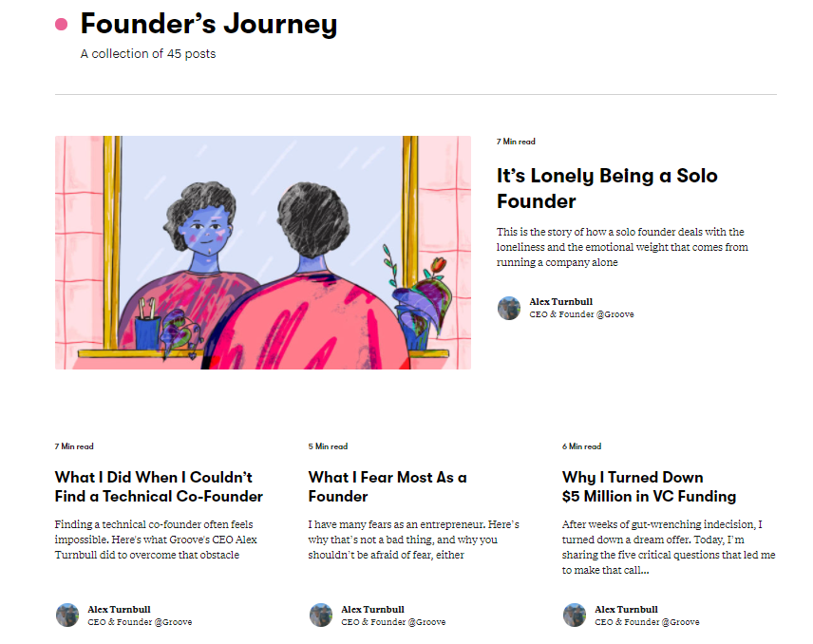Click Alex Turnbull name under Technical Co-Founder post

119,610
